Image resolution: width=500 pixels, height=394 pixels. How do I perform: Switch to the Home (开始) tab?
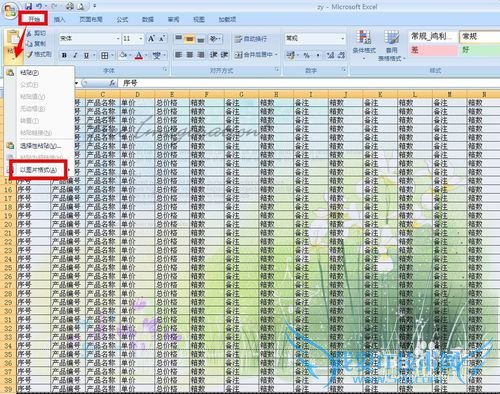pyautogui.click(x=34, y=19)
